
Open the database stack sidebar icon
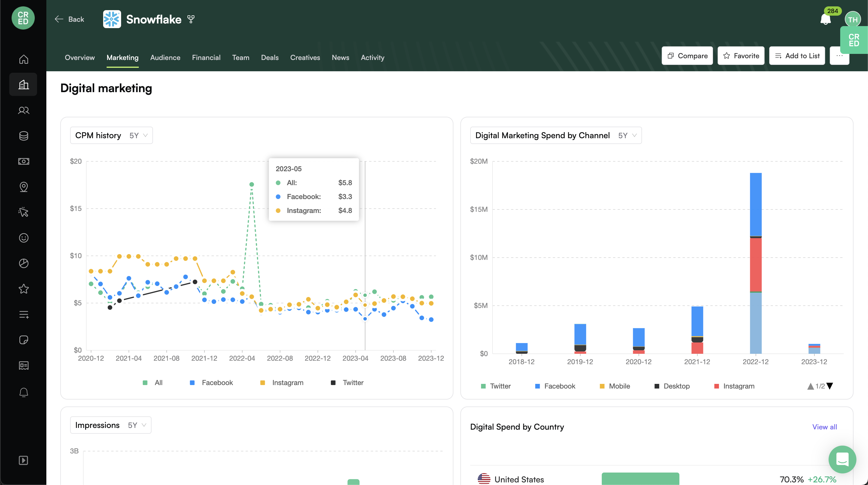click(x=23, y=136)
